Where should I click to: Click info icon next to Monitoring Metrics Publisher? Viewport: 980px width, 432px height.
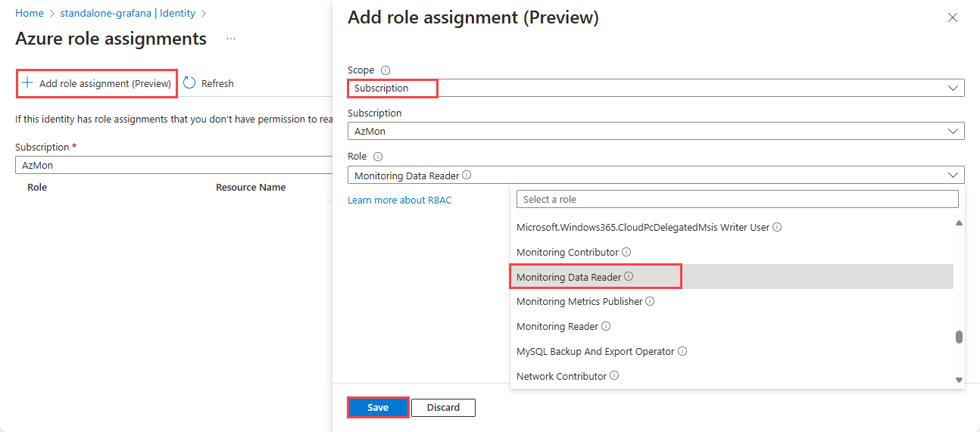[x=650, y=301]
